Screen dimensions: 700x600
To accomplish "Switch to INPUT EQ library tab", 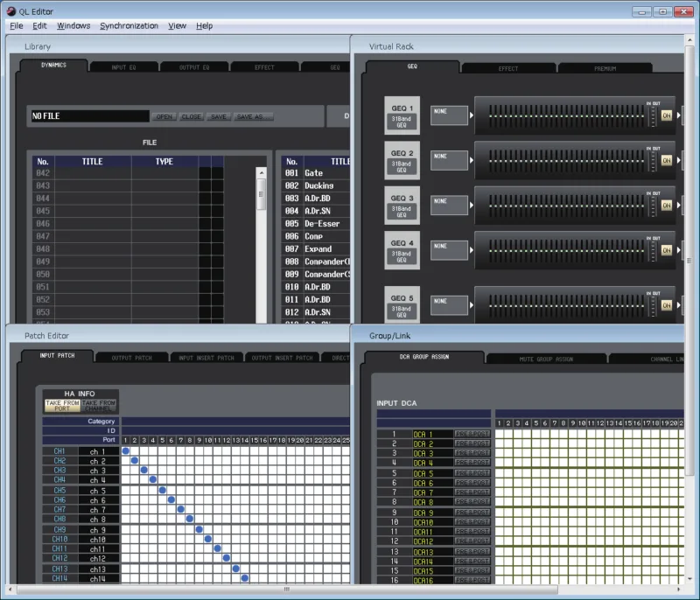I will pyautogui.click(x=123, y=67).
